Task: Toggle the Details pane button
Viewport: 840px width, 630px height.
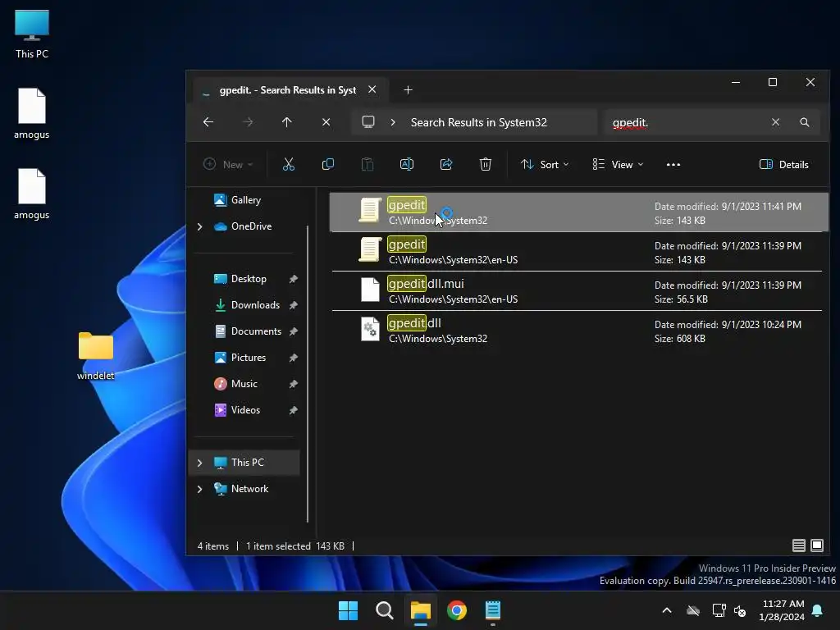Action: pyautogui.click(x=783, y=164)
